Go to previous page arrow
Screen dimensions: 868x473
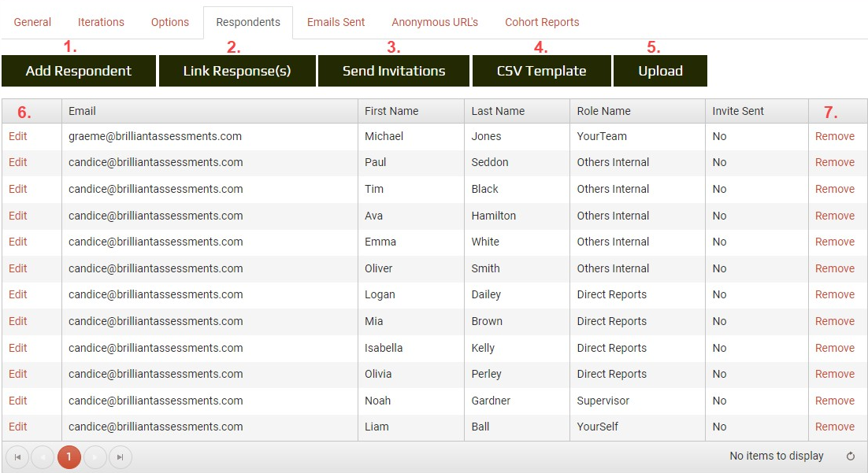(x=43, y=457)
